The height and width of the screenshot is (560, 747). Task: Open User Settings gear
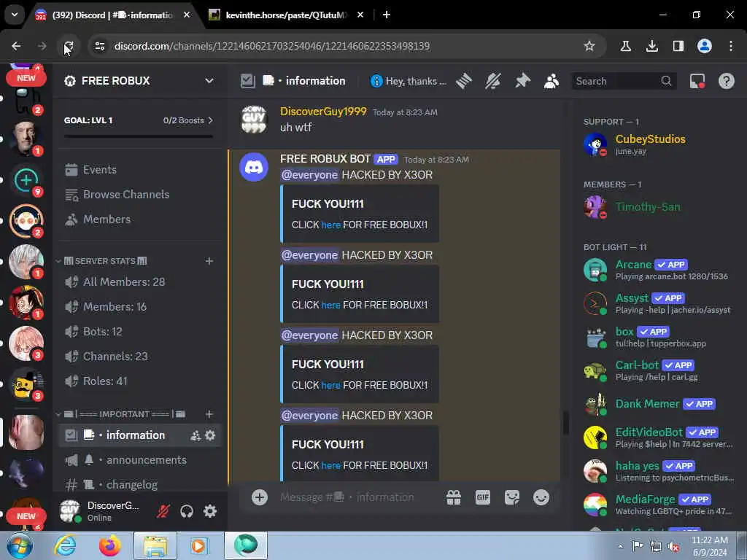pyautogui.click(x=210, y=511)
